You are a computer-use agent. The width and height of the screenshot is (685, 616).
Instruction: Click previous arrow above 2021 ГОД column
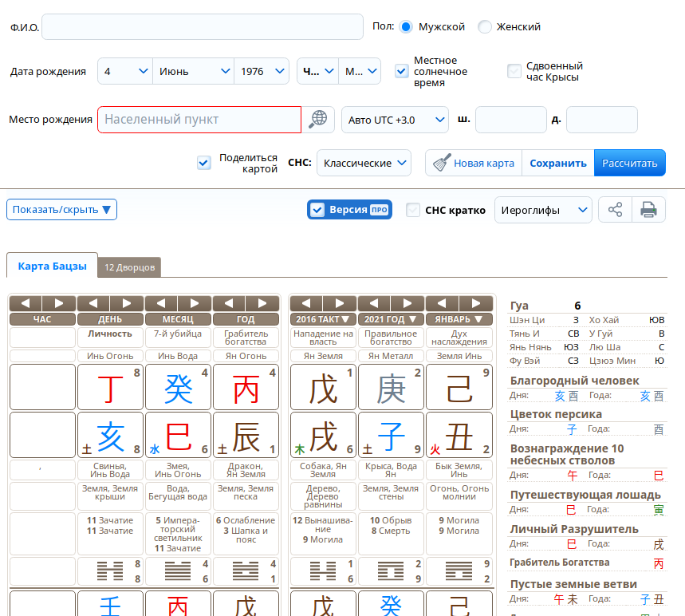[x=373, y=303]
